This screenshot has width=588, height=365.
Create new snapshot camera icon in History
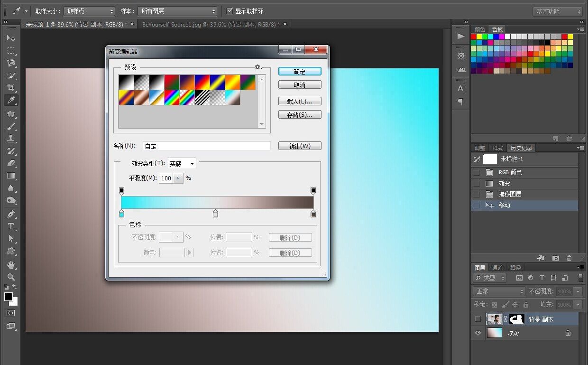click(x=556, y=258)
